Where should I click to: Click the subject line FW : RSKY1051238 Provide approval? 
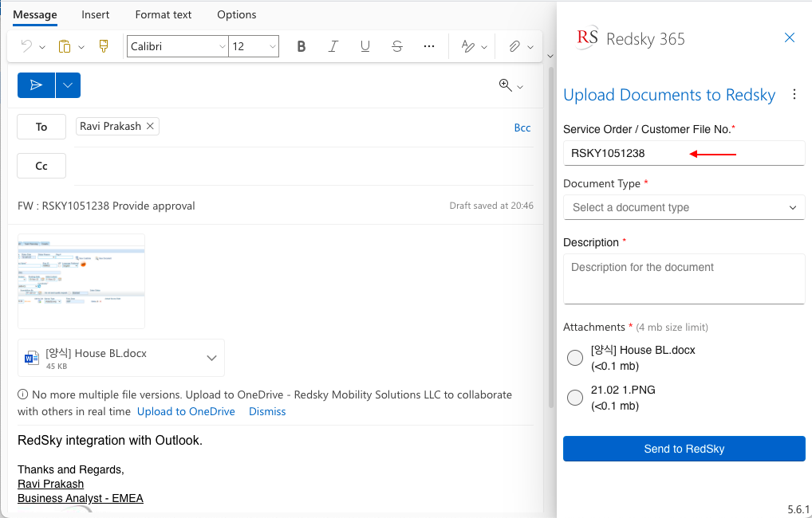[x=106, y=206]
